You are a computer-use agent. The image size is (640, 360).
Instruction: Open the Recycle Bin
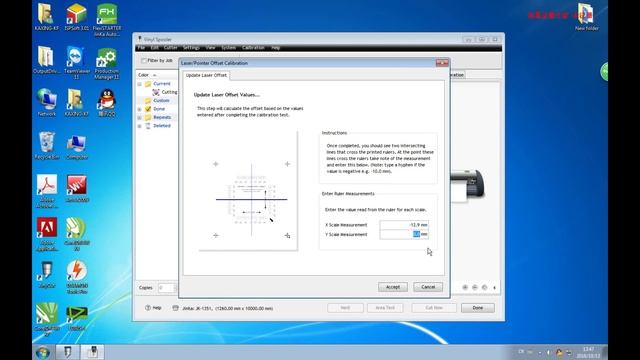point(47,146)
